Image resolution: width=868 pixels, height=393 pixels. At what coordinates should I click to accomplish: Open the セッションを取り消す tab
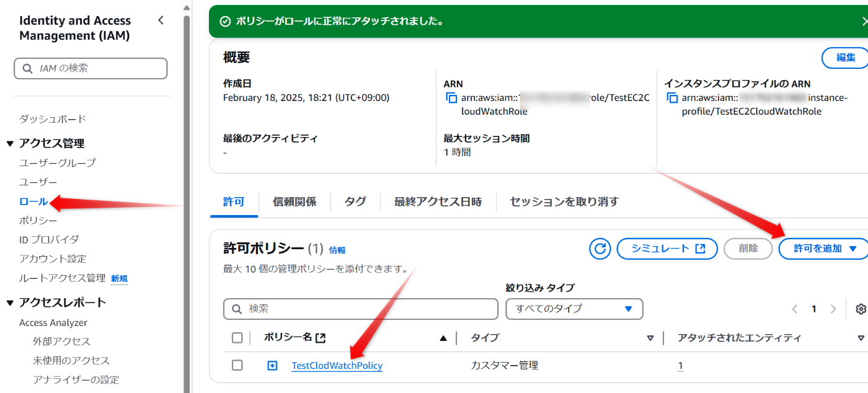pos(564,201)
